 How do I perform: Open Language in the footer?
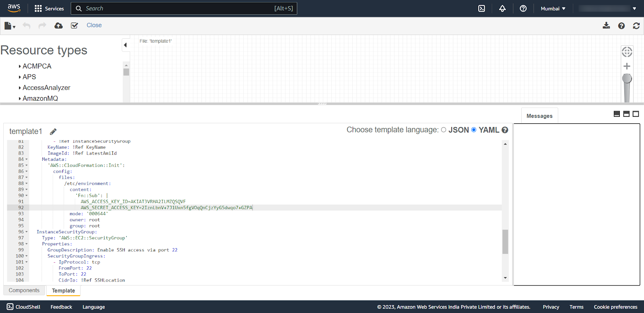94,307
